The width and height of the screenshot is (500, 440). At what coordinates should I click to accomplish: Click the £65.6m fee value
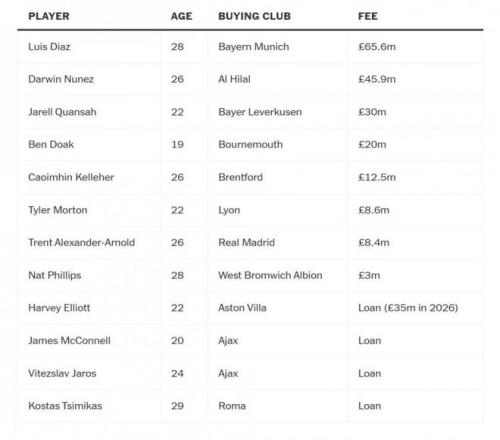377,47
